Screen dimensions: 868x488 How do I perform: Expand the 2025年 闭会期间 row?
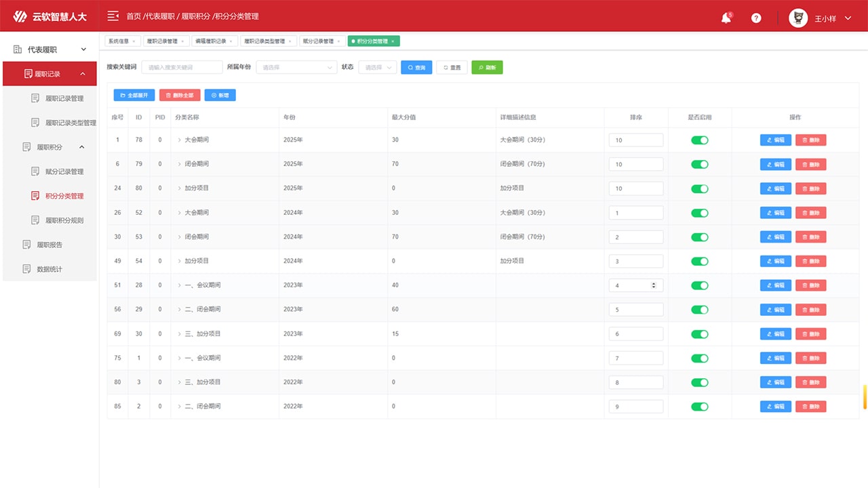click(180, 164)
